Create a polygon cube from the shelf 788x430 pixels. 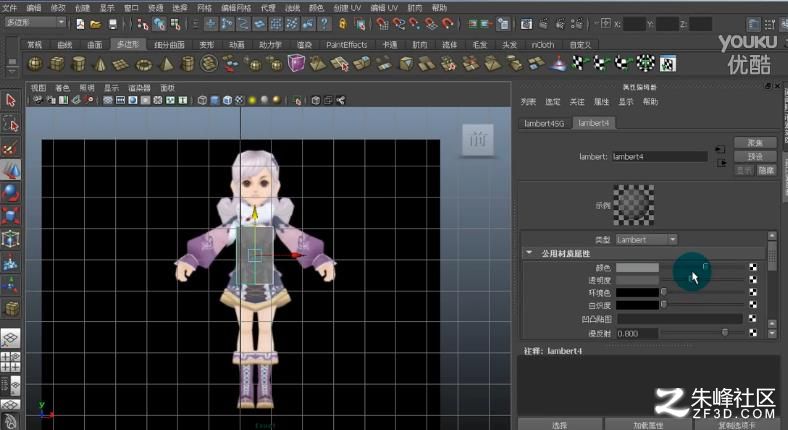coord(57,64)
